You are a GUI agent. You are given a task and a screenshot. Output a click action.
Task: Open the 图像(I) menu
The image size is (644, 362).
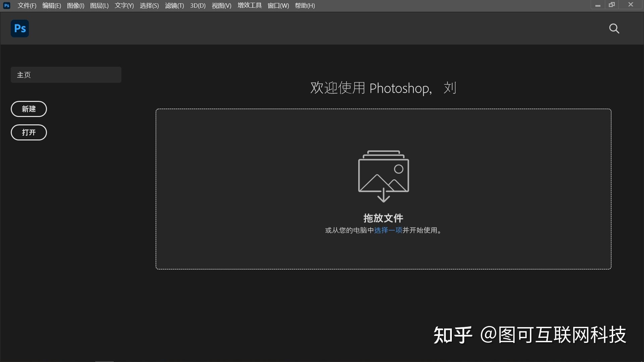(x=75, y=5)
